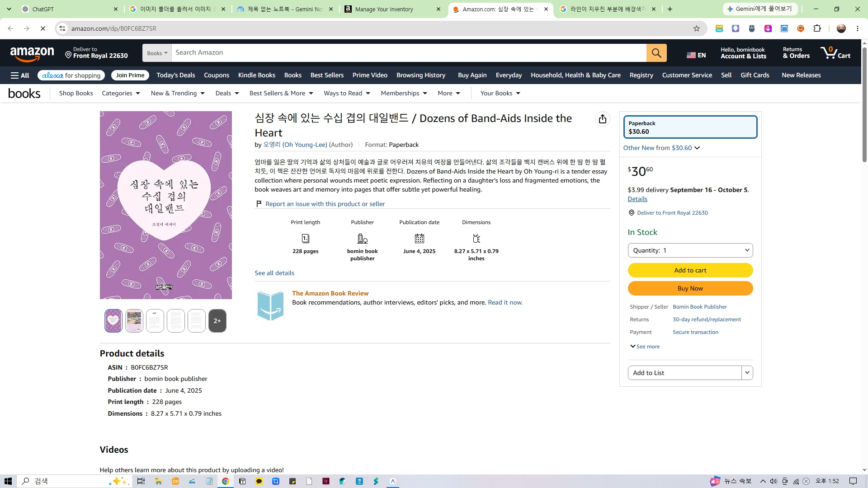Open Chrome's three-dot menu
Viewport: 868px width, 488px height.
tap(858, 28)
